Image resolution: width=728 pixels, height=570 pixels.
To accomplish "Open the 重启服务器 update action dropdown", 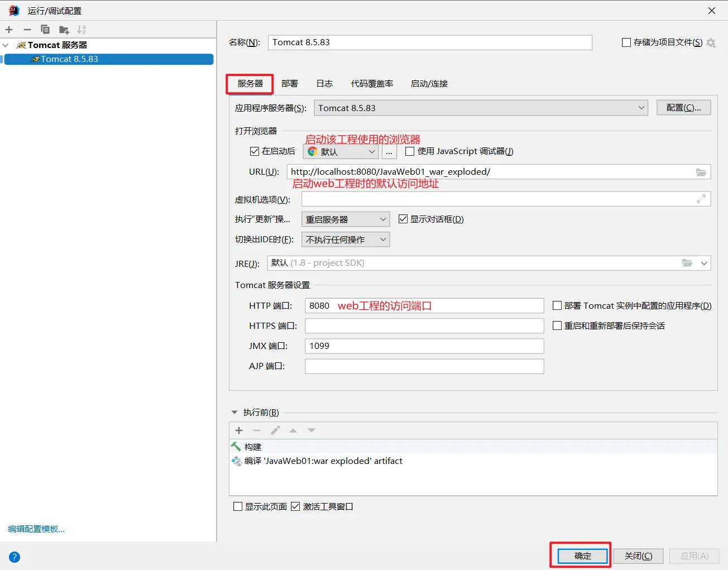I will [346, 219].
